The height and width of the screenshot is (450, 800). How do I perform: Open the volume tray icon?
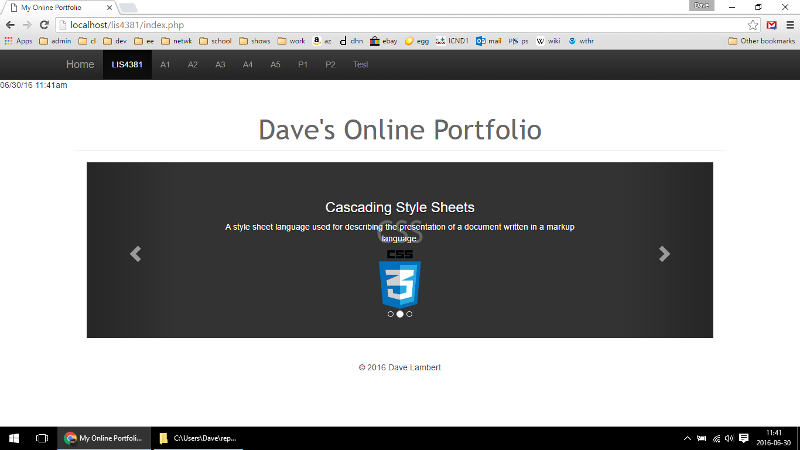coord(729,438)
